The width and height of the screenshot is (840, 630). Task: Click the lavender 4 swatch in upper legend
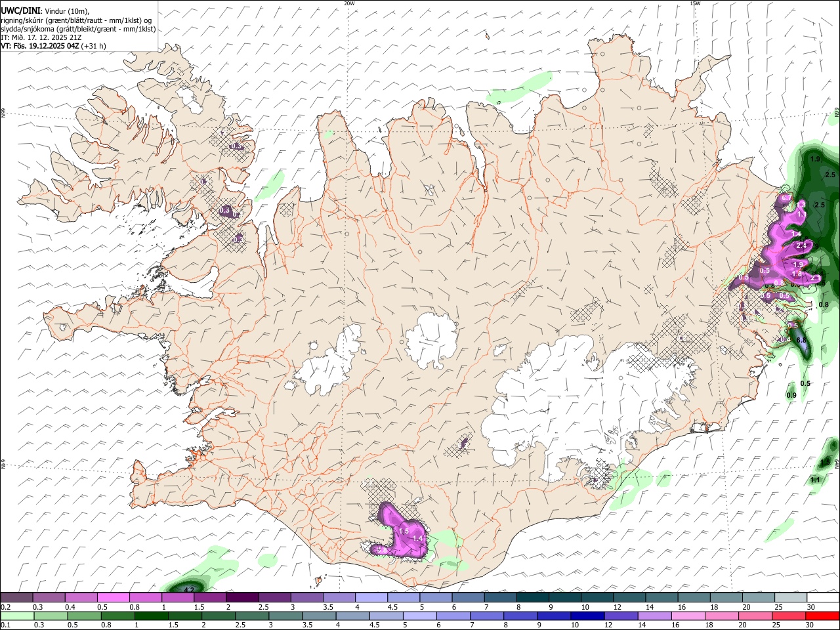pyautogui.click(x=371, y=598)
